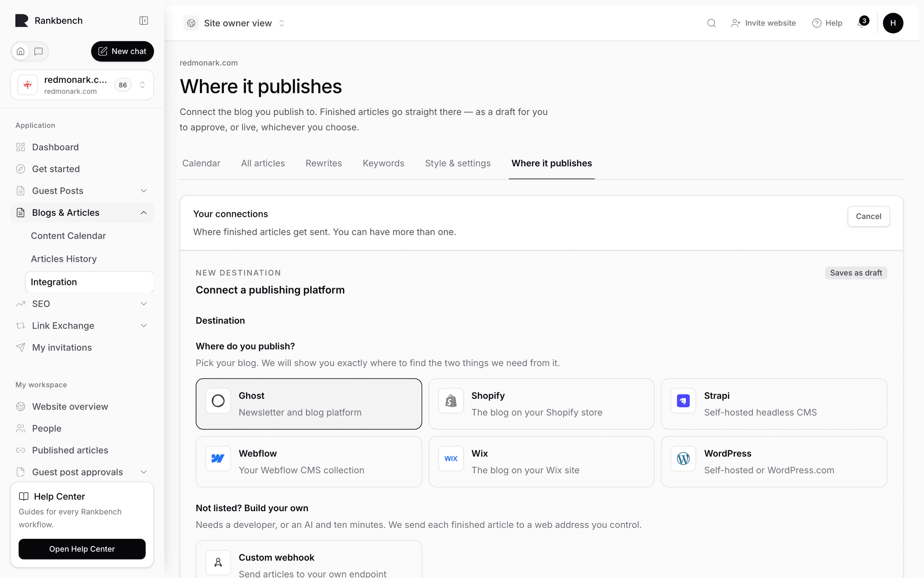This screenshot has height=578, width=924.
Task: Go to Dashboard in sidebar
Action: [x=82, y=147]
